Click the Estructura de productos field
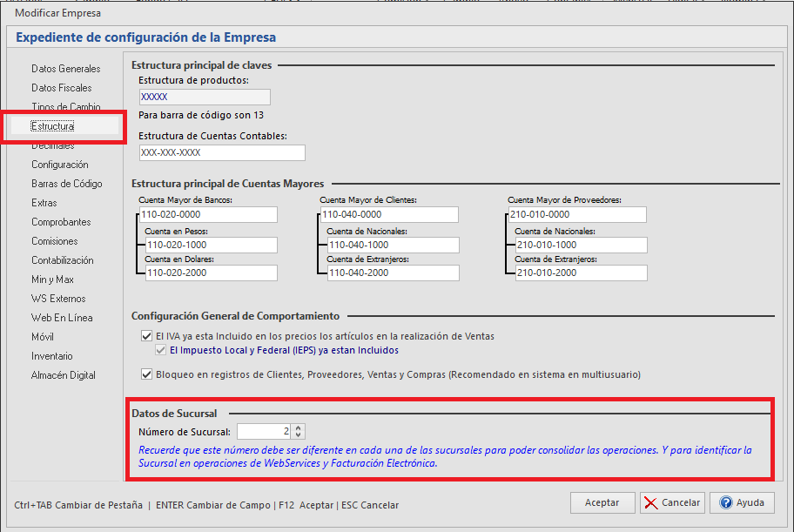Screen dimensions: 794x532 tap(205, 97)
